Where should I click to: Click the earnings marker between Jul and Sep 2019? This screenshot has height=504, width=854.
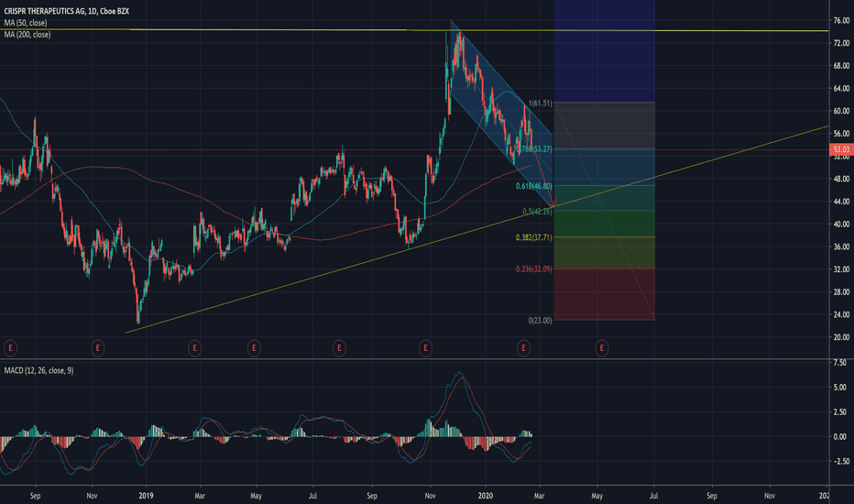pos(339,347)
